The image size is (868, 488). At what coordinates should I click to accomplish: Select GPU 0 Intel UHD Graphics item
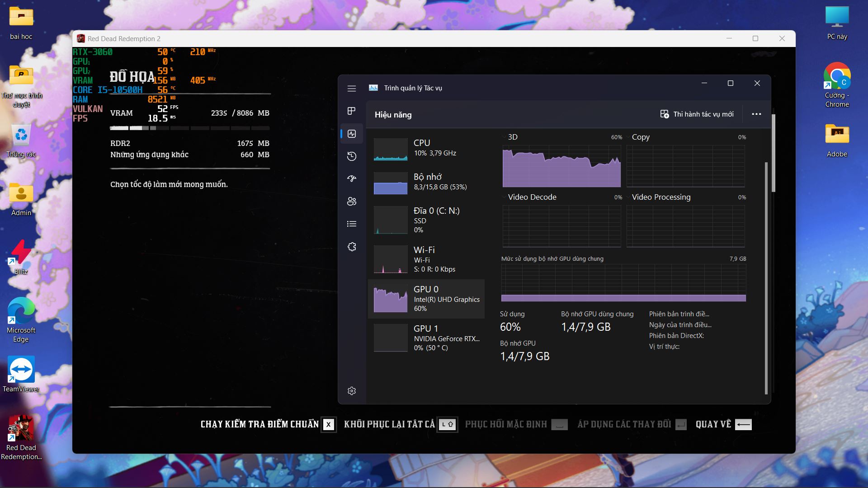pyautogui.click(x=426, y=299)
